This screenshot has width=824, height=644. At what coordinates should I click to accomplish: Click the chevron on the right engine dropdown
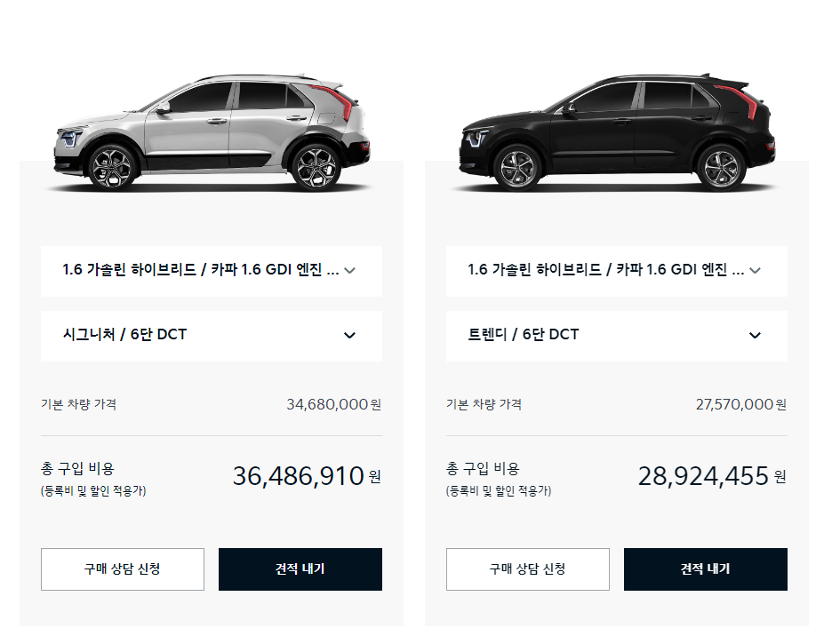[x=755, y=270]
